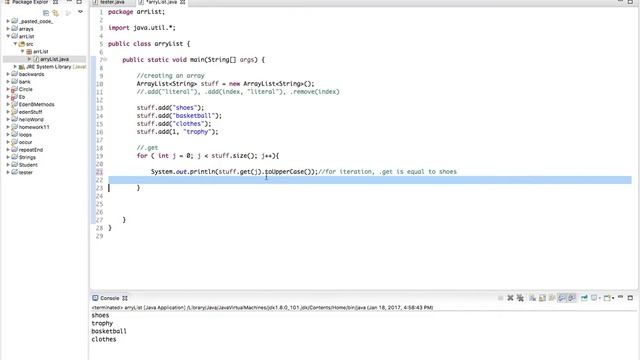Screen dimensions: 640x360
Task: Click the src source folder icon
Action: [x=22, y=44]
